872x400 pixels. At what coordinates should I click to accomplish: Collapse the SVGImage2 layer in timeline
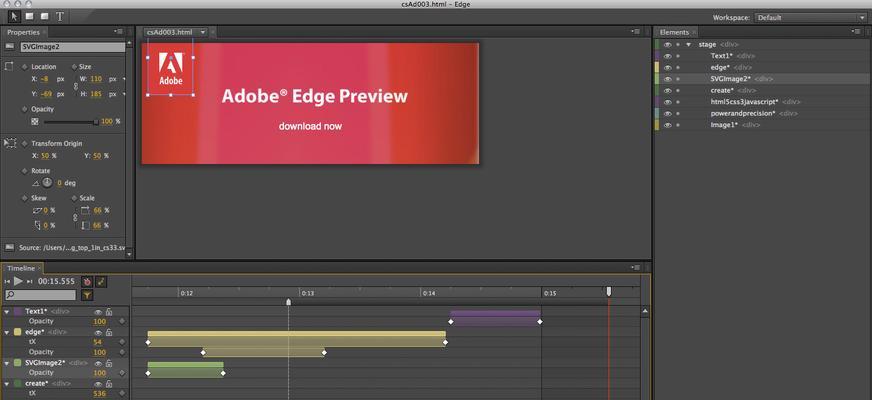click(x=7, y=363)
